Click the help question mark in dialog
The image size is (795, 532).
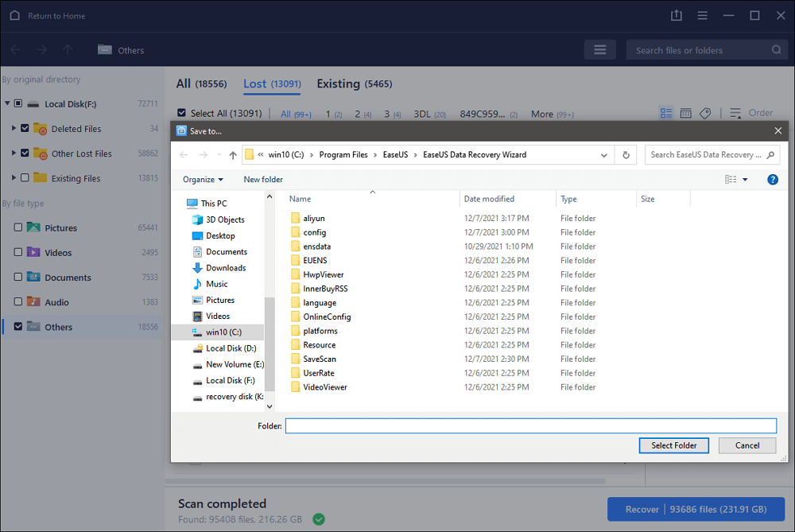click(772, 179)
